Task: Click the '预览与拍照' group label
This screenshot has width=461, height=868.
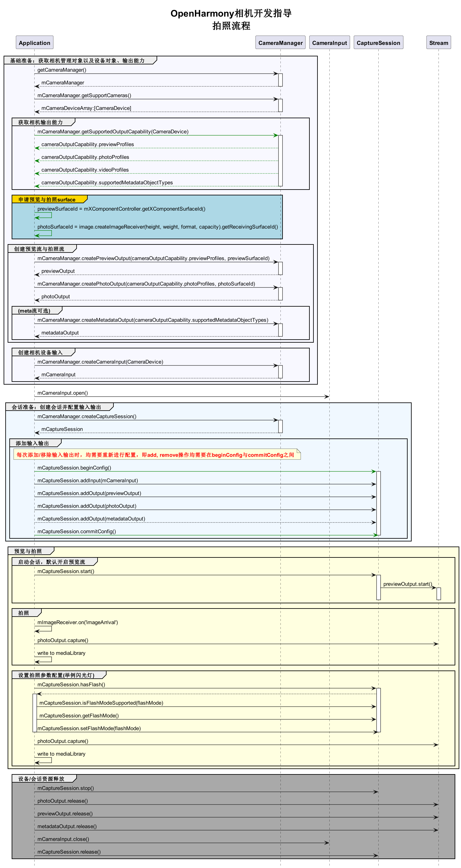Action: pos(28,551)
